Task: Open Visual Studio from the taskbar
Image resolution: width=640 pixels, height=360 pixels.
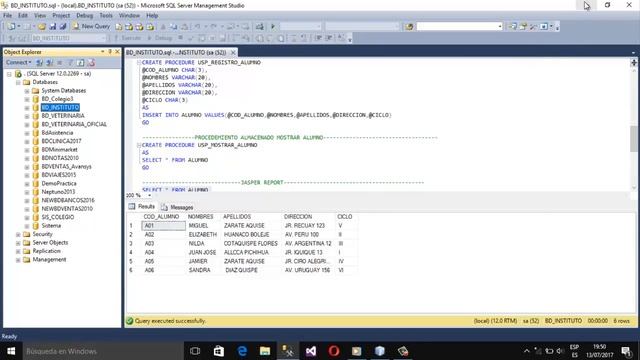Action: pos(311,351)
